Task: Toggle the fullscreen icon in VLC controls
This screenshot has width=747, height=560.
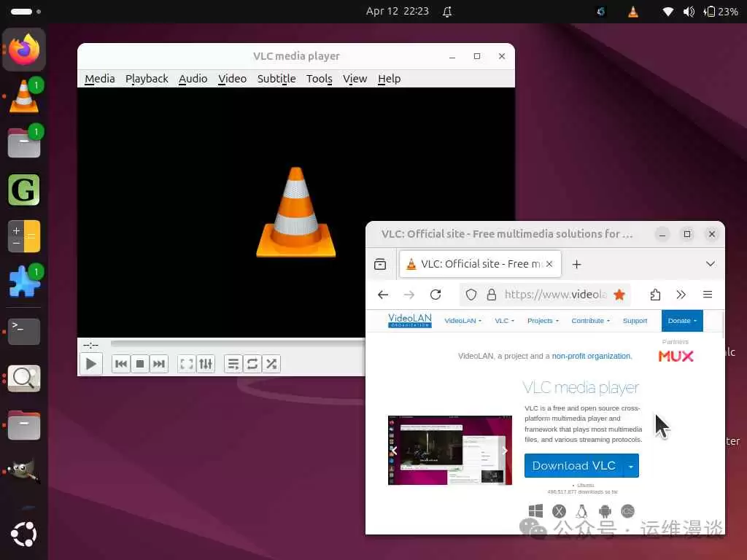Action: 187,363
